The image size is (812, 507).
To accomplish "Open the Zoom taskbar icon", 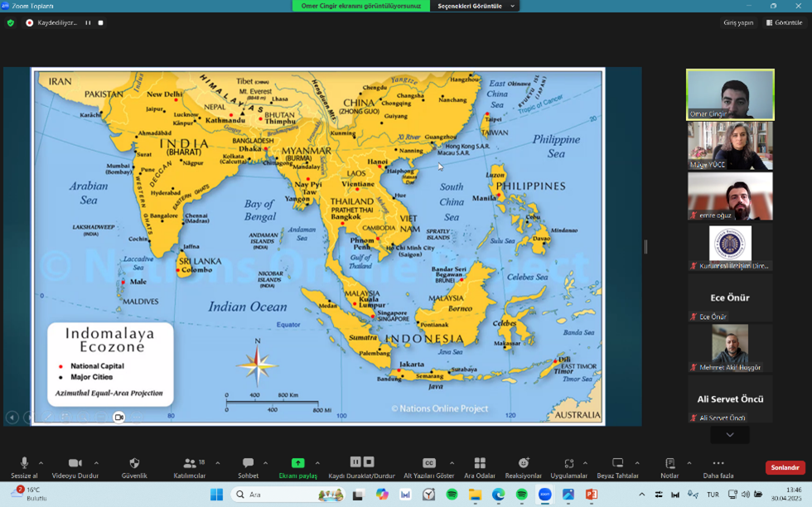I will click(545, 495).
